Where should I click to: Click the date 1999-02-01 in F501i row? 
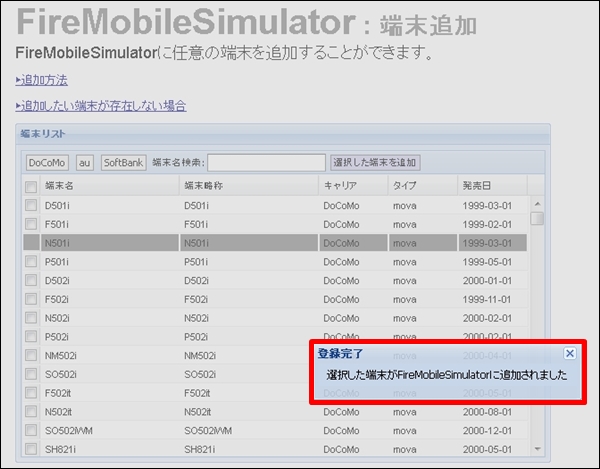pos(487,225)
